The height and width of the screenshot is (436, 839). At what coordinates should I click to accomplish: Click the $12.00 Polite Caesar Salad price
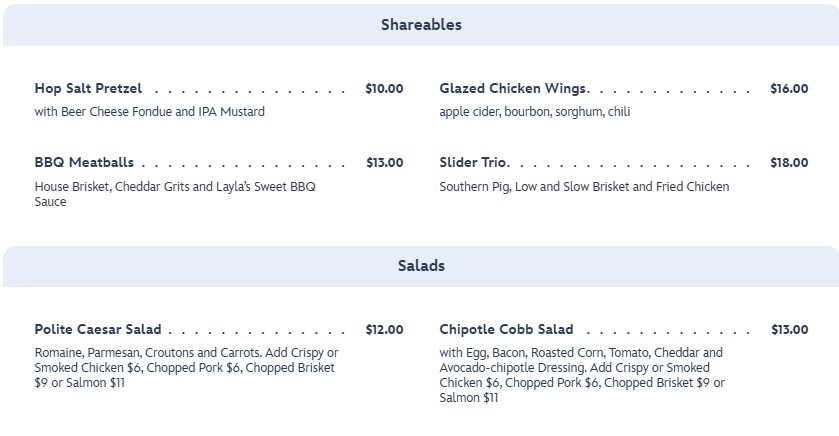[384, 330]
